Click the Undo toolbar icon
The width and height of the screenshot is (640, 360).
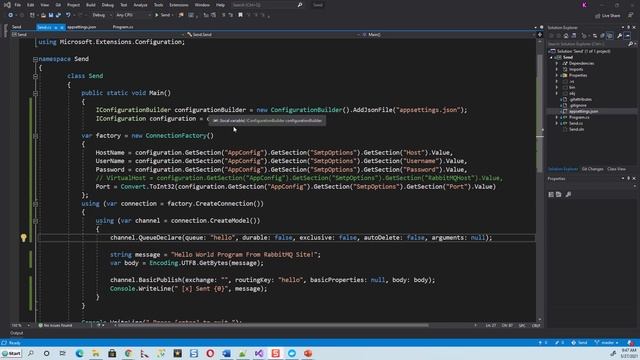coord(68,15)
